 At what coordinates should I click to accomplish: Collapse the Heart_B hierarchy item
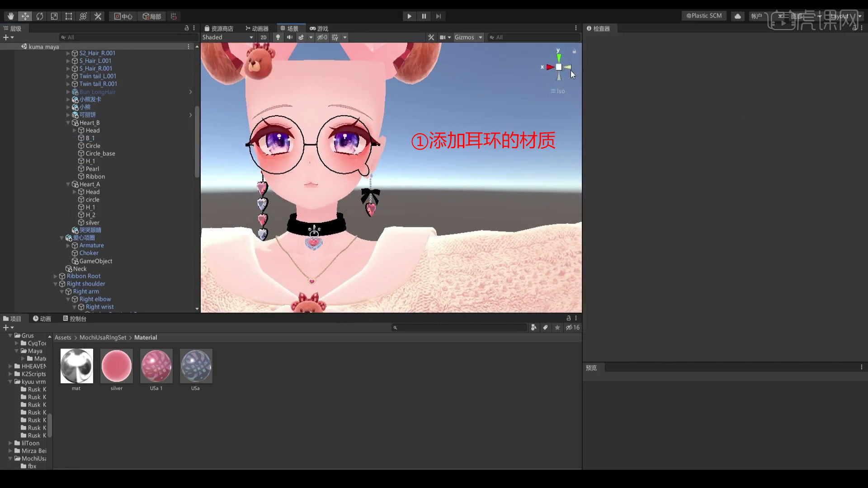68,122
